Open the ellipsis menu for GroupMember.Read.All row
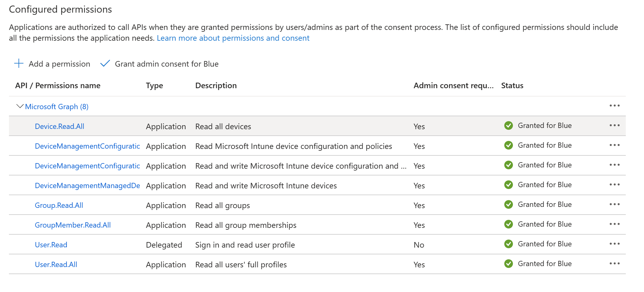The height and width of the screenshot is (292, 644). click(614, 224)
